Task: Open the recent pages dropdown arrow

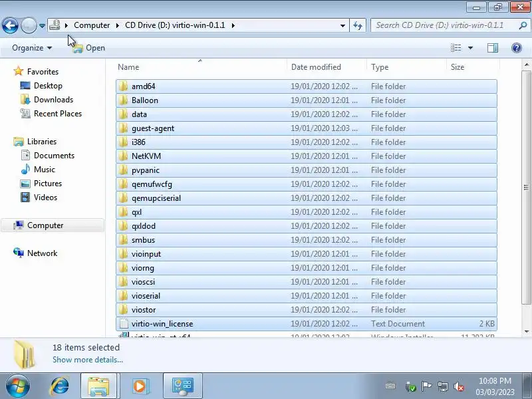Action: click(x=42, y=25)
